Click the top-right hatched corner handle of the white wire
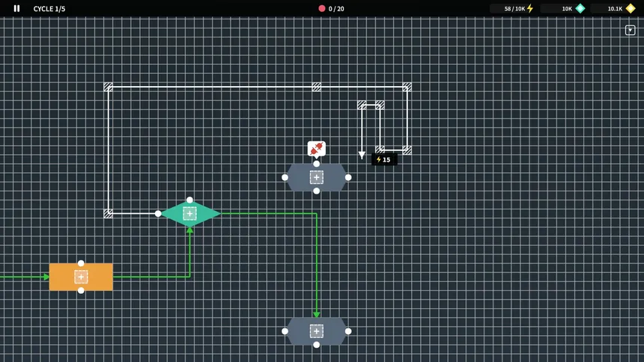 (407, 87)
